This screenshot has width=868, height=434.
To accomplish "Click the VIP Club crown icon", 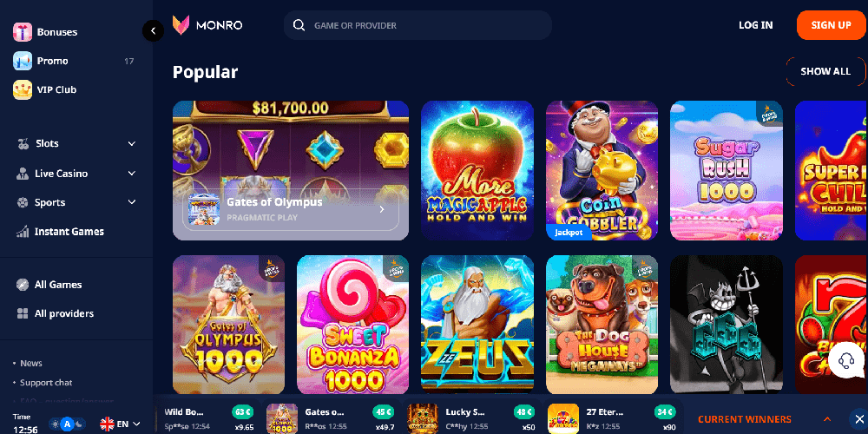I will pyautogui.click(x=23, y=89).
